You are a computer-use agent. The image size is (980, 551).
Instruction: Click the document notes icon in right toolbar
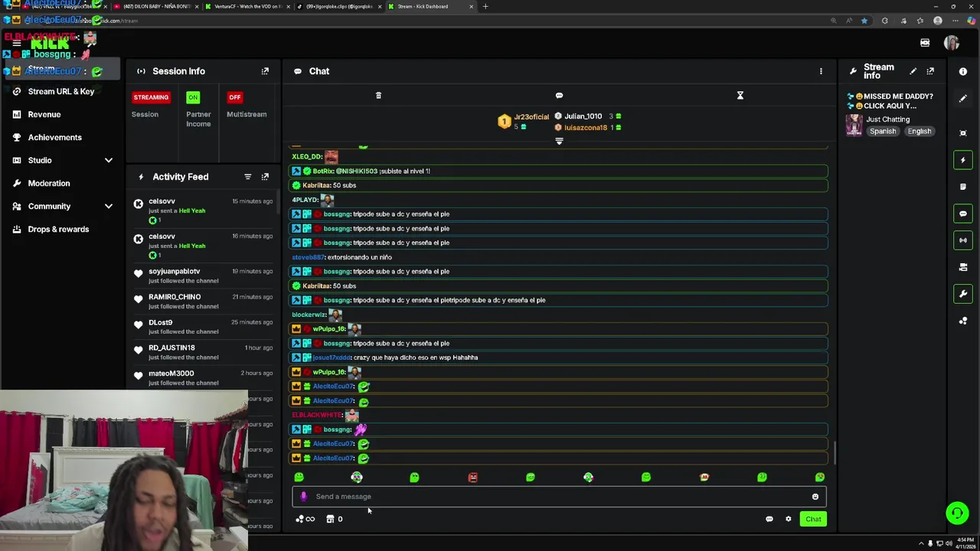[963, 187]
